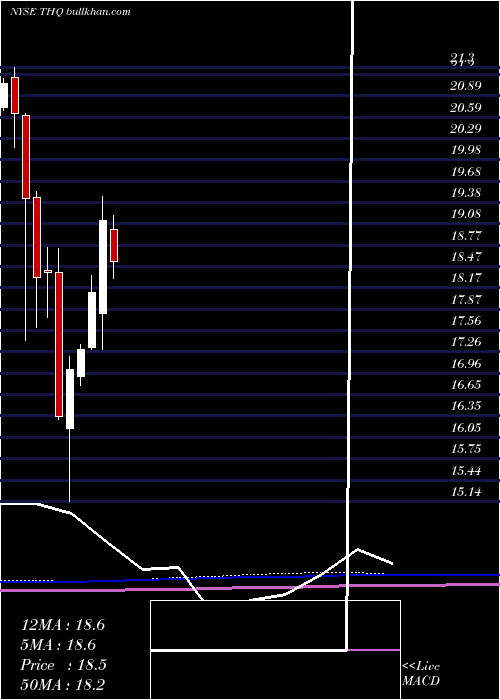This screenshot has height=700, width=500.
Task: Click the 15.14 price axis label
Action: coord(466,492)
